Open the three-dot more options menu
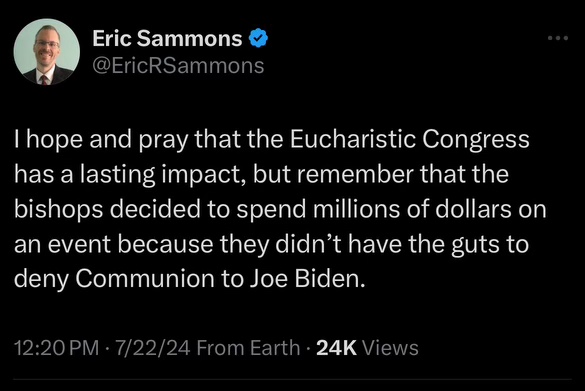585x391 pixels. (558, 38)
